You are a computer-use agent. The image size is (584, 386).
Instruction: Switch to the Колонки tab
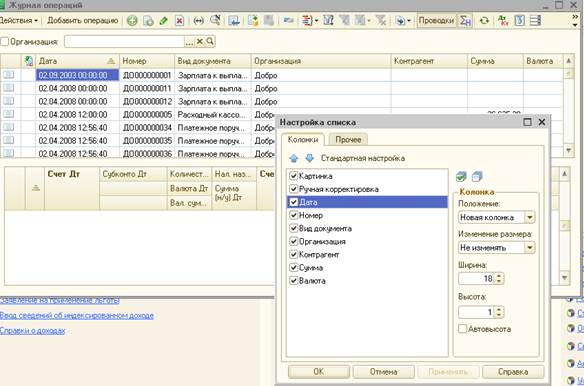303,139
